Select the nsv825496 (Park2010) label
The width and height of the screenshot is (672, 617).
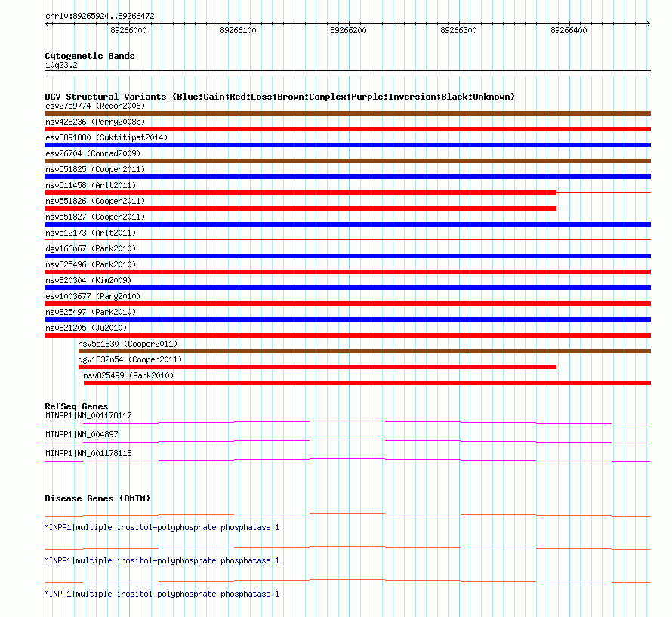pos(91,264)
